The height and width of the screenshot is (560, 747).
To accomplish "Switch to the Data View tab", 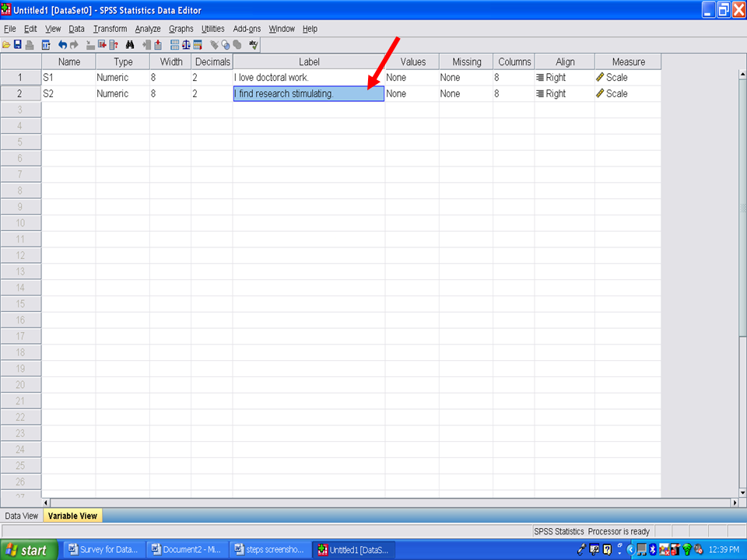I will pos(21,516).
